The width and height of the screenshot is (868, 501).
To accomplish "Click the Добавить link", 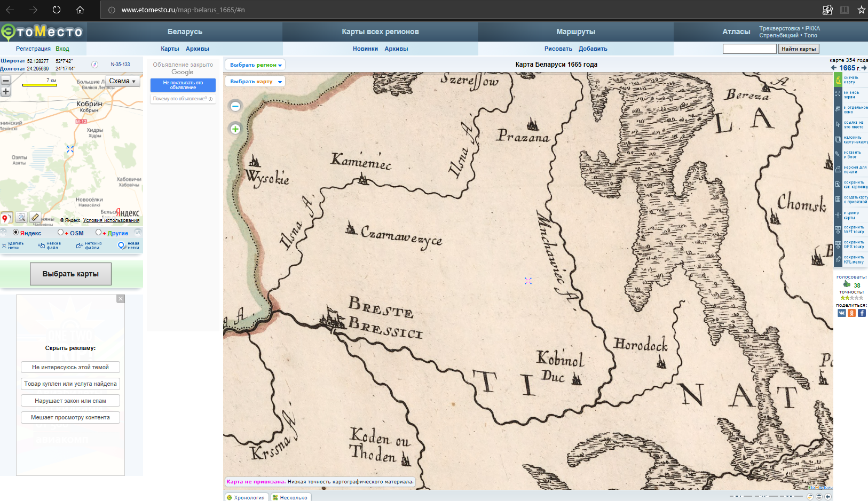I will click(593, 49).
